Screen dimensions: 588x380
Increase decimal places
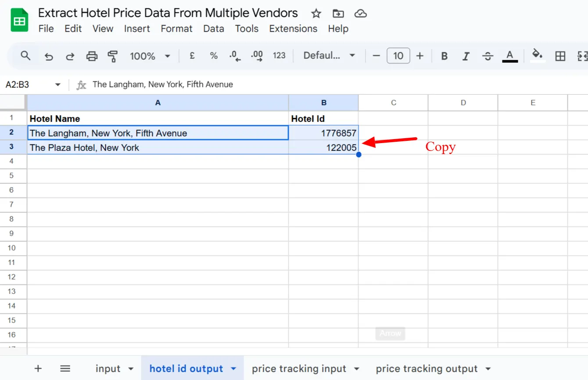point(257,56)
